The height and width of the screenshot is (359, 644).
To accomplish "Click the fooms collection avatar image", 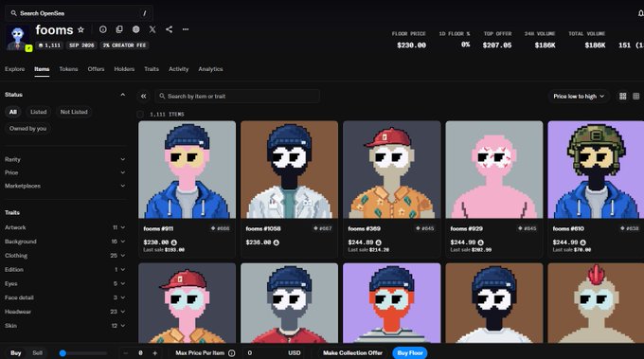I will [18, 38].
